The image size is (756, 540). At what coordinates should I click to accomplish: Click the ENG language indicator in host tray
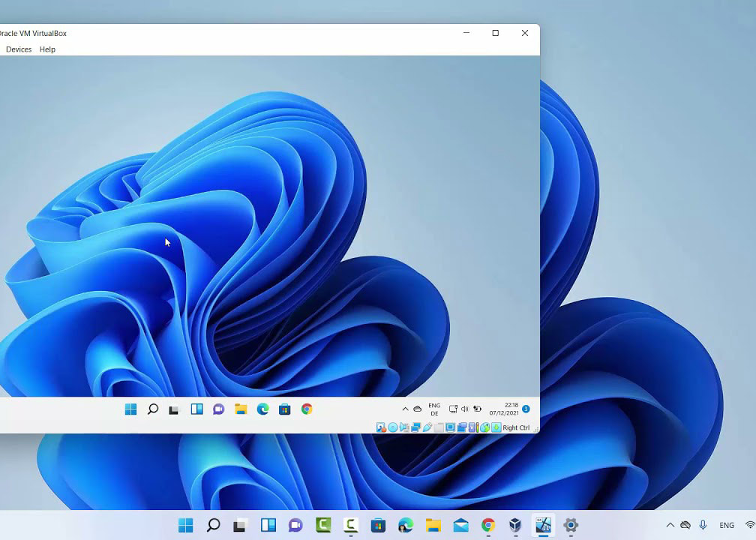727,526
